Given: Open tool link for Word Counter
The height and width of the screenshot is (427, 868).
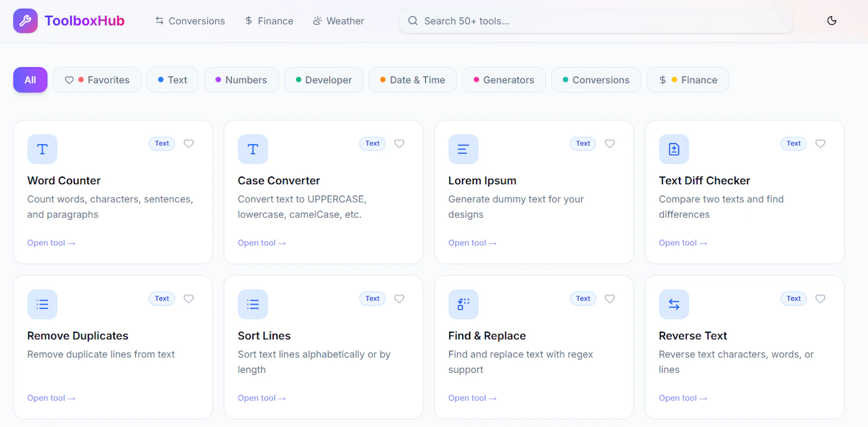Looking at the screenshot, I should click(x=52, y=243).
